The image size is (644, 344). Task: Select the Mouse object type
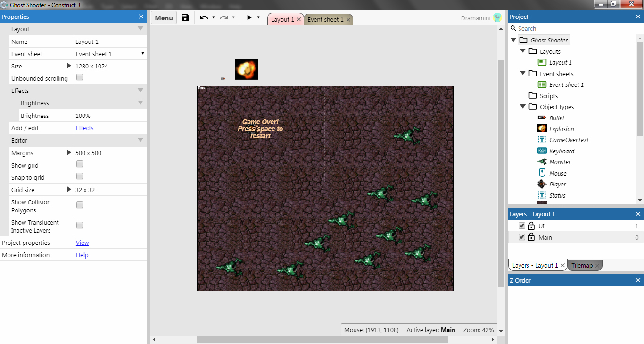point(558,173)
